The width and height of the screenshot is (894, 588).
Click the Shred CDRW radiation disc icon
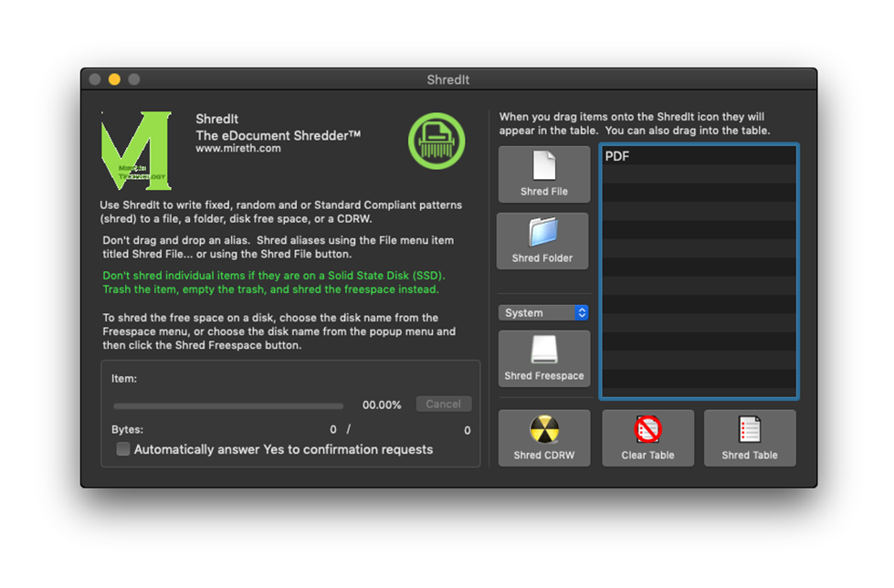tap(544, 429)
